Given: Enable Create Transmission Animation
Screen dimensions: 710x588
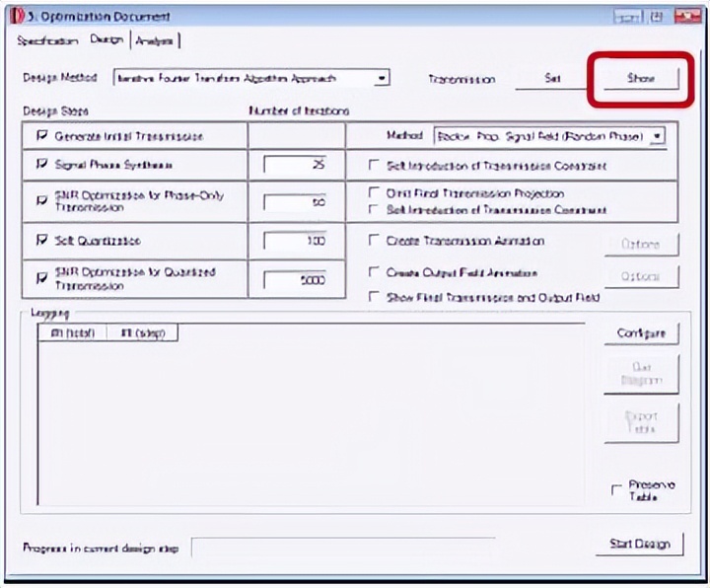Looking at the screenshot, I should [x=373, y=240].
